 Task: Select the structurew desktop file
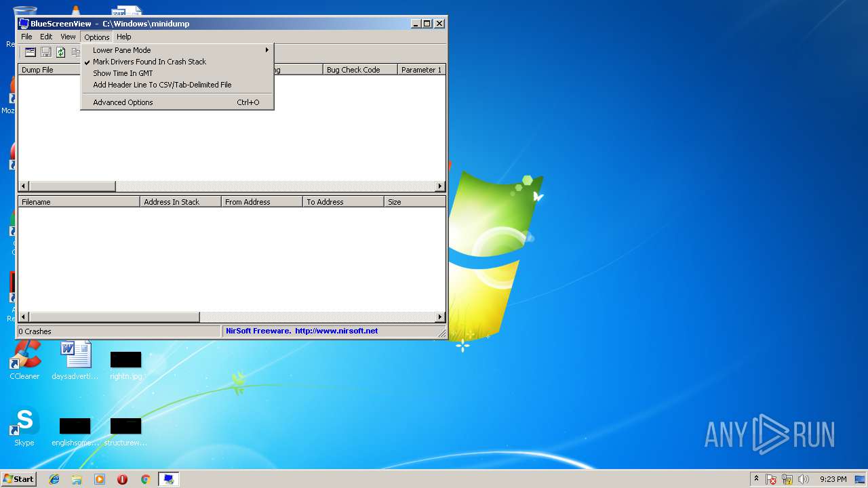tap(125, 431)
